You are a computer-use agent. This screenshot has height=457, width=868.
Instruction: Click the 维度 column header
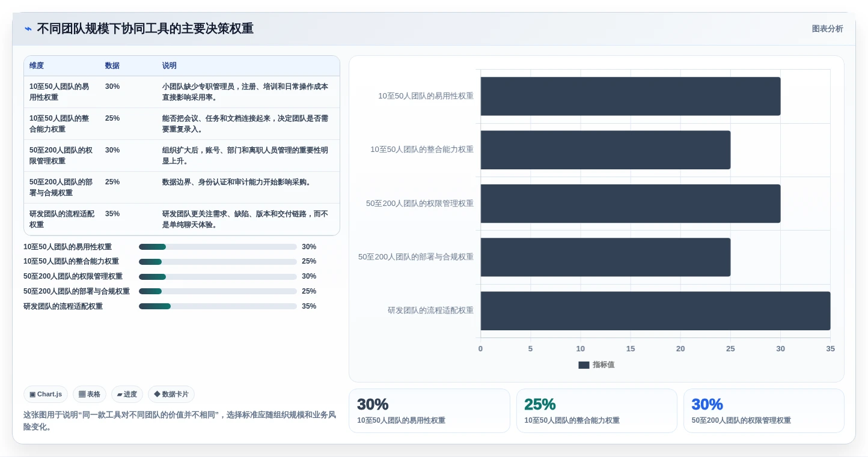37,66
